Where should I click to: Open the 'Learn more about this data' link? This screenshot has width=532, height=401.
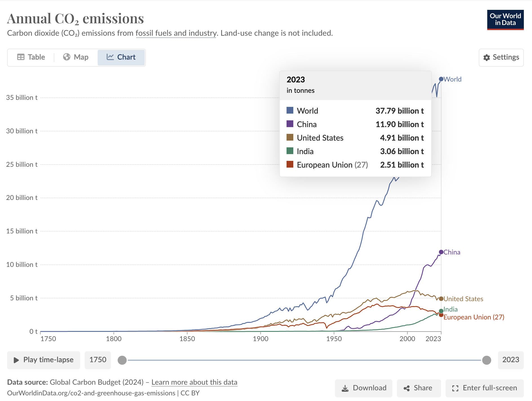(x=194, y=382)
